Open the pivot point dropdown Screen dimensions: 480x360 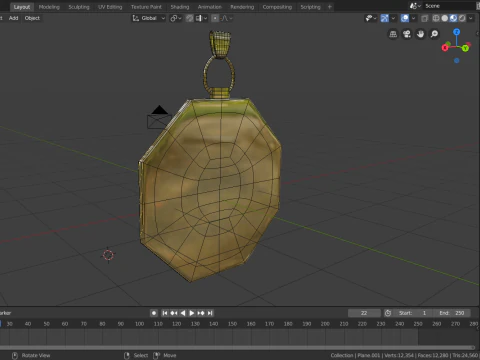176,18
